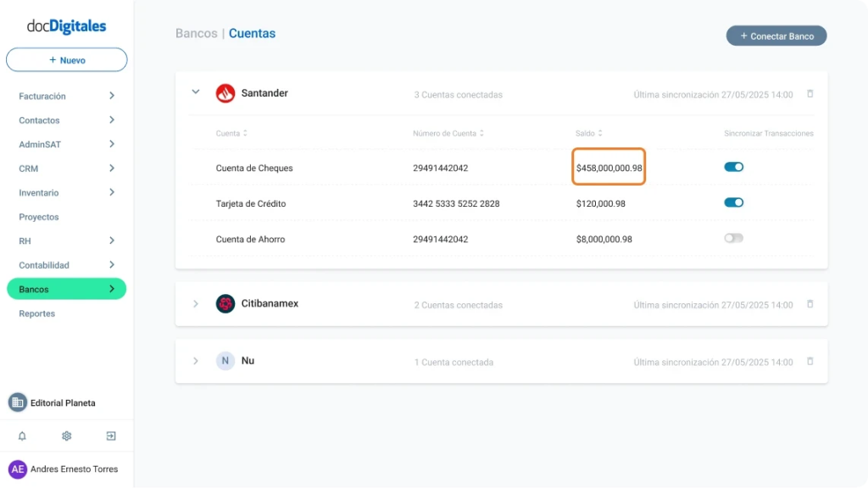
Task: Open Reportes in the sidebar
Action: point(37,313)
